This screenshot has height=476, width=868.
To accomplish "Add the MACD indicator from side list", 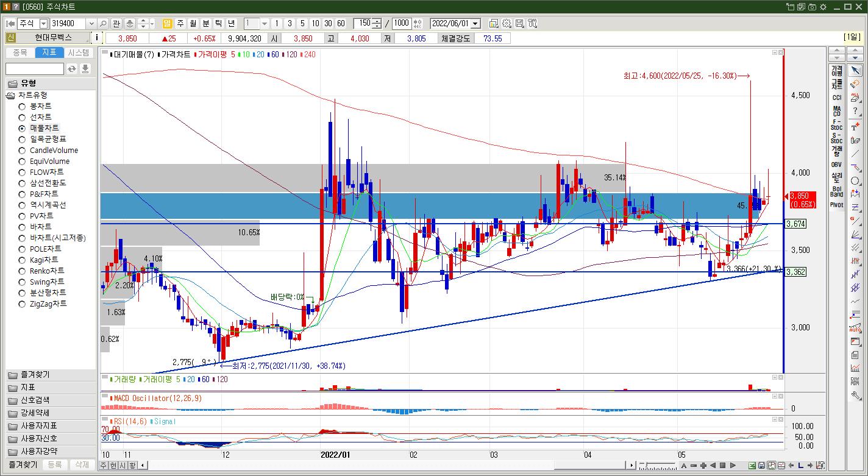I will coord(836,111).
